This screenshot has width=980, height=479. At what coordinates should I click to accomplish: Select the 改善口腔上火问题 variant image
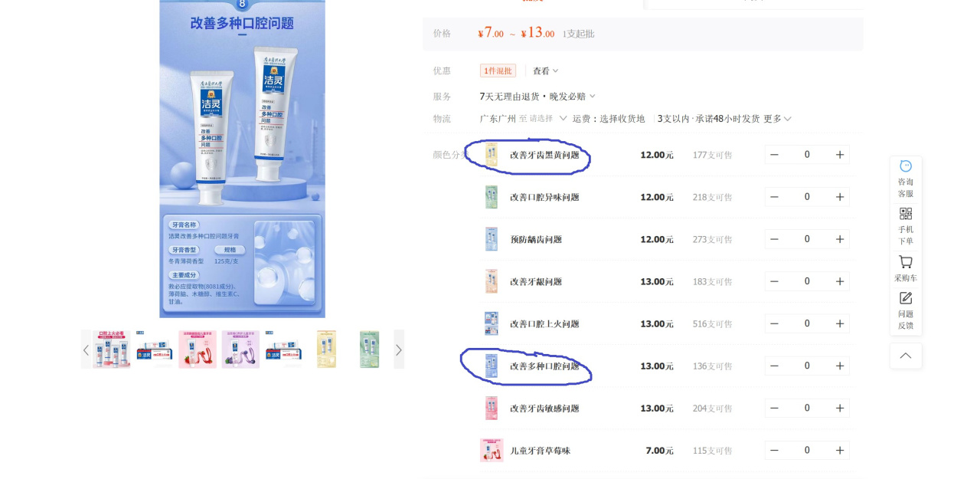pos(492,323)
